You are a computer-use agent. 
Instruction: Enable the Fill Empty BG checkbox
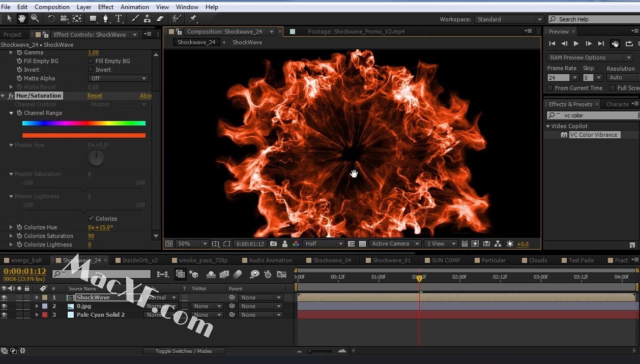(91, 61)
